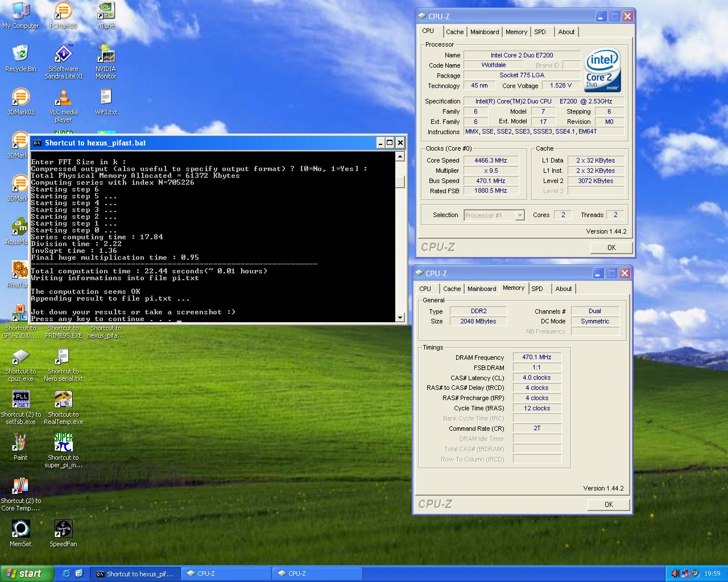728x582 pixels.
Task: Open the nTune desktop icon
Action: [x=106, y=15]
